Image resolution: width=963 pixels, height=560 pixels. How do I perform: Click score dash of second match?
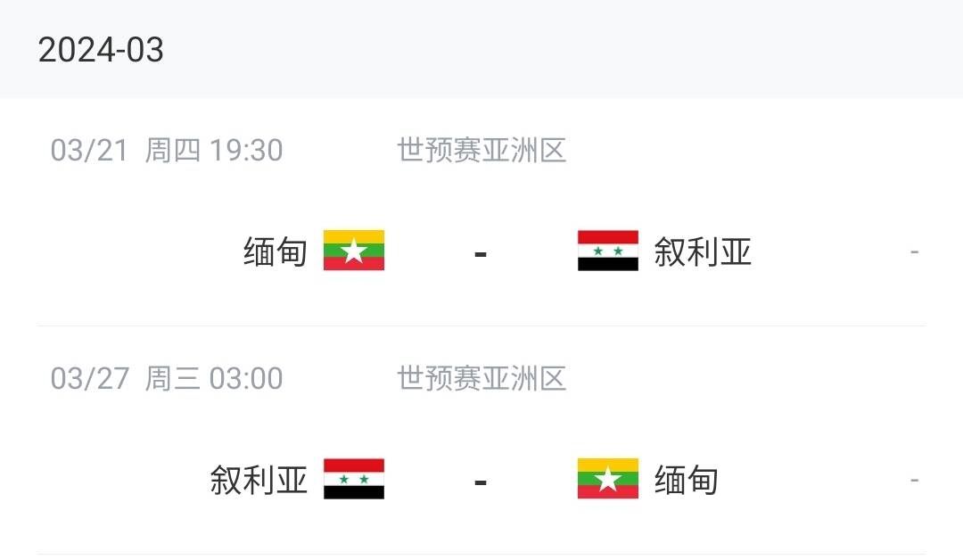click(481, 482)
